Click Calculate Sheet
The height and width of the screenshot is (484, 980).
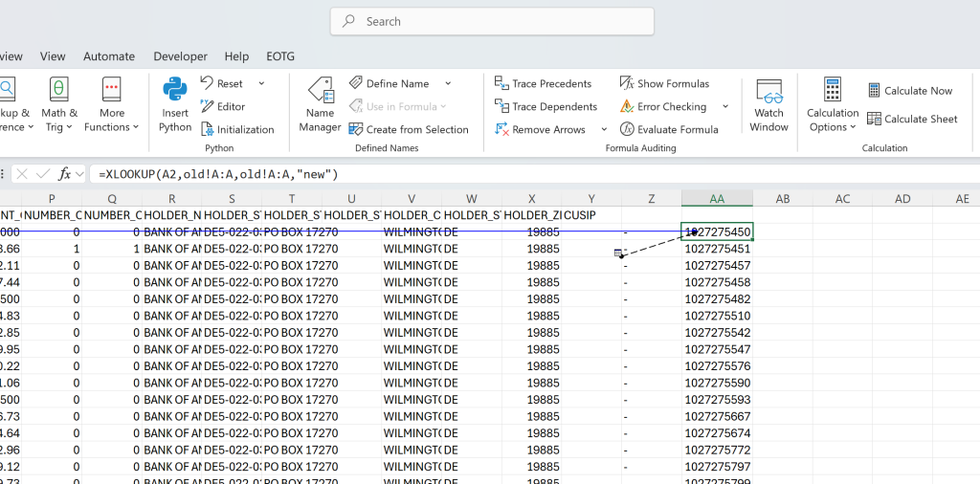coord(912,119)
